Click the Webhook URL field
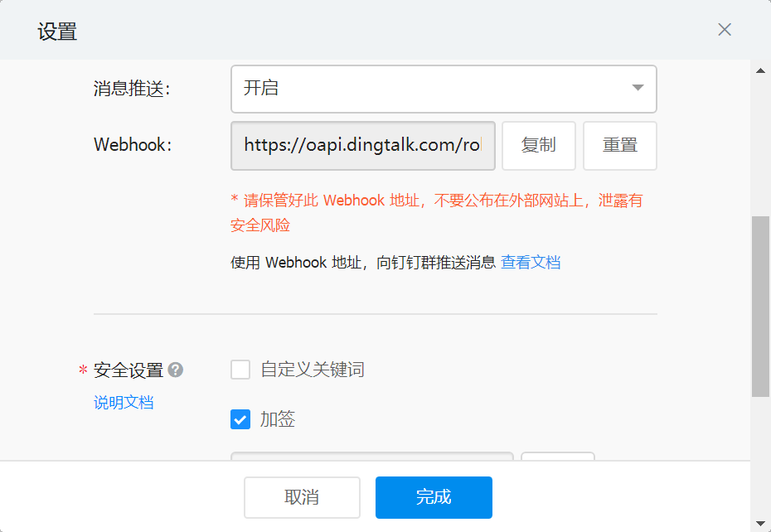This screenshot has height=532, width=771. tap(363, 145)
